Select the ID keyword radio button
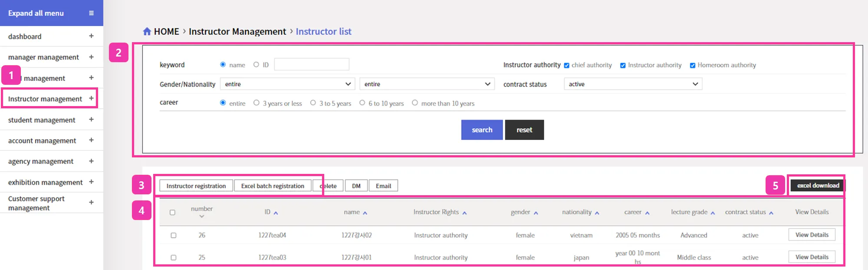This screenshot has height=270, width=868. [x=256, y=65]
